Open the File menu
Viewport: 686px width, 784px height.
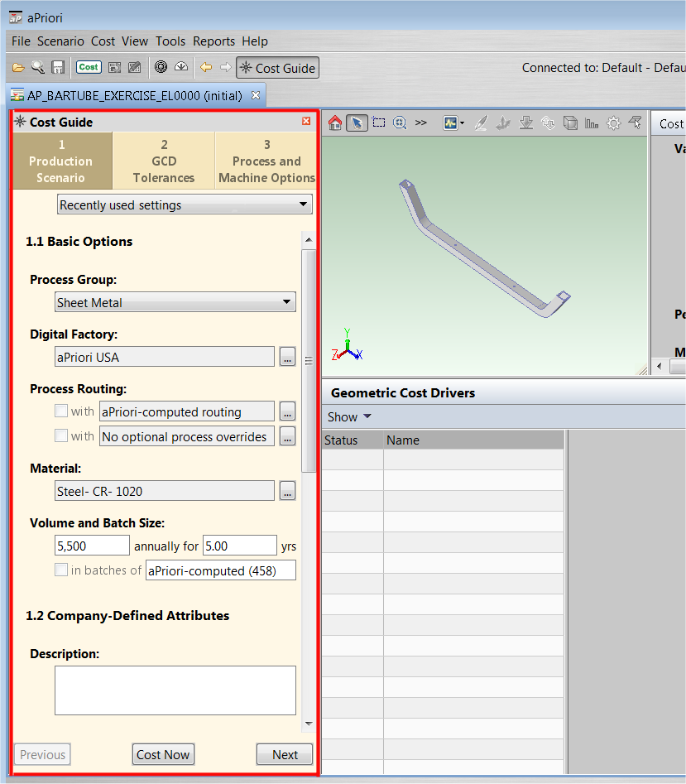(x=21, y=41)
